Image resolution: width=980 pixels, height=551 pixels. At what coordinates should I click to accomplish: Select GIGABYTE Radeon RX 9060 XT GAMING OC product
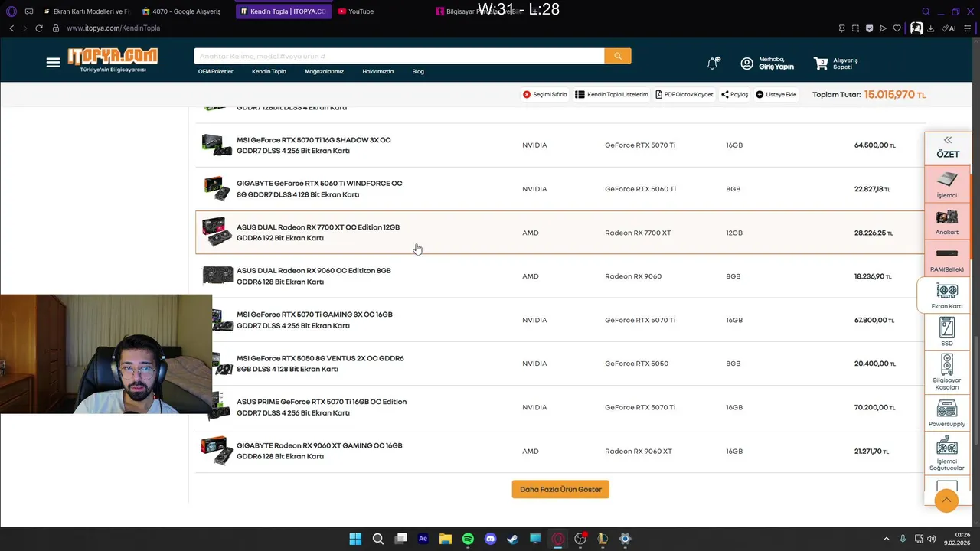560,451
